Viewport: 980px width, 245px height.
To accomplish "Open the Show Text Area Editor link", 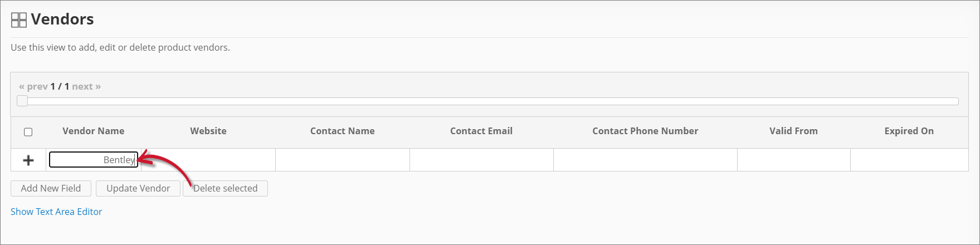I will tap(56, 212).
